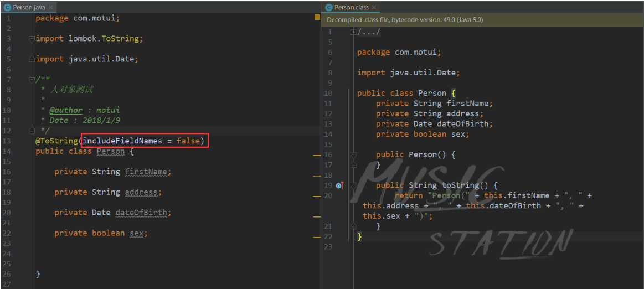Screen dimensions: 644x289
Task: Click line number 13 in the Person.java gutter
Action: pos(6,141)
